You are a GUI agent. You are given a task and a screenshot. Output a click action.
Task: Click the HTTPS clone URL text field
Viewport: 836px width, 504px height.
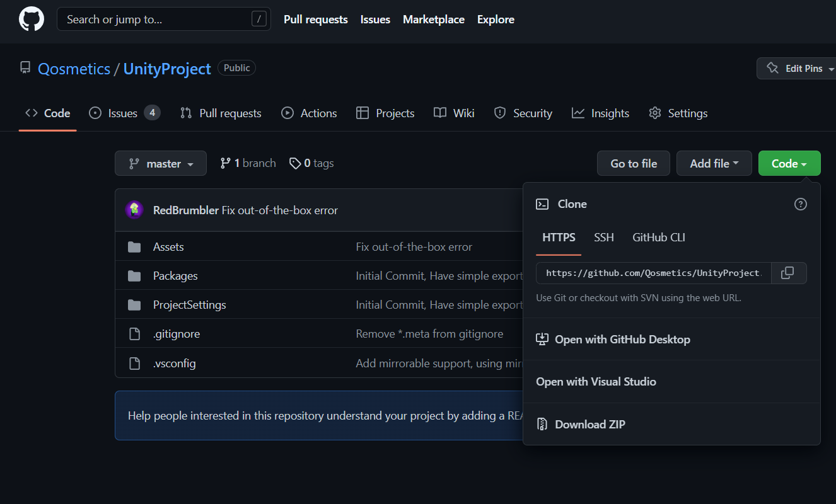pos(654,273)
